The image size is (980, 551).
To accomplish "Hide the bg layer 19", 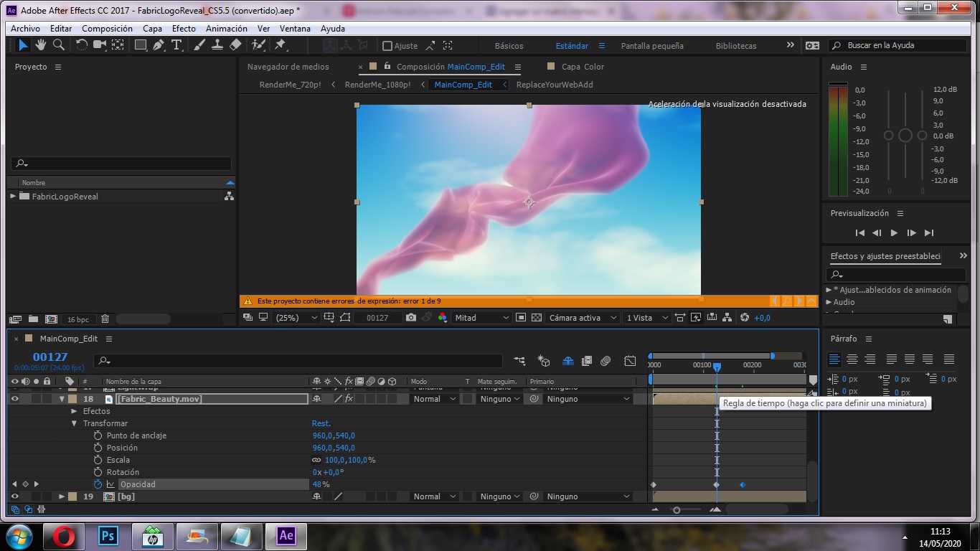I will (x=14, y=496).
